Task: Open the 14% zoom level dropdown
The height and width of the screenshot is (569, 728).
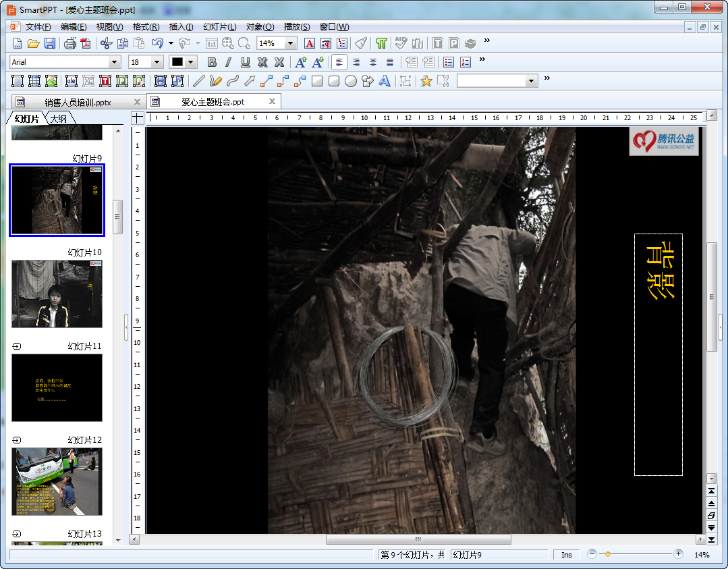Action: pyautogui.click(x=291, y=43)
